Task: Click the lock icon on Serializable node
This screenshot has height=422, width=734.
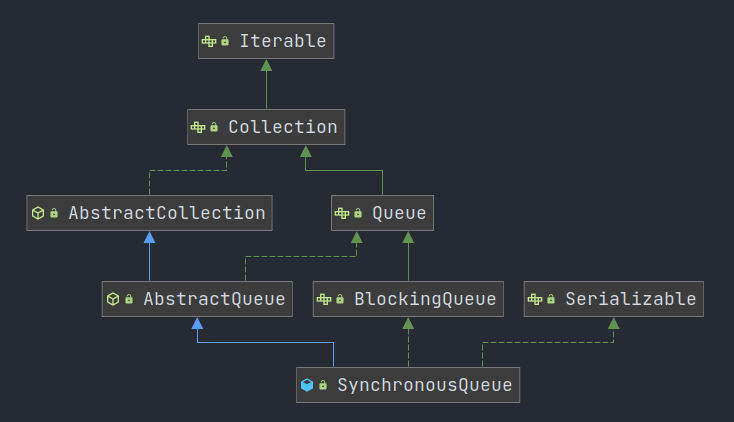Action: click(551, 299)
